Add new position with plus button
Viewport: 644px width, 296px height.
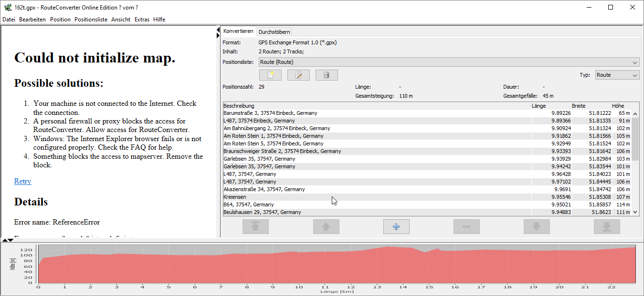pos(396,227)
